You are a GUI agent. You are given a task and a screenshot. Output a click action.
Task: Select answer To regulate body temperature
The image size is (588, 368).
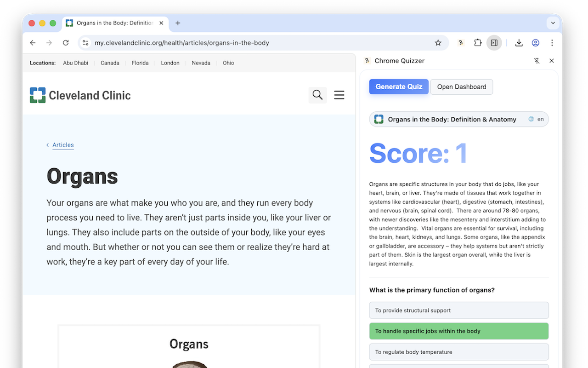click(459, 352)
